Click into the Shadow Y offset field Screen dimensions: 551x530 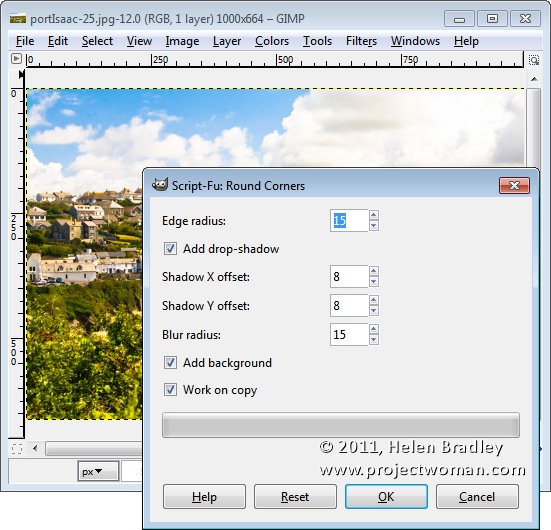349,305
